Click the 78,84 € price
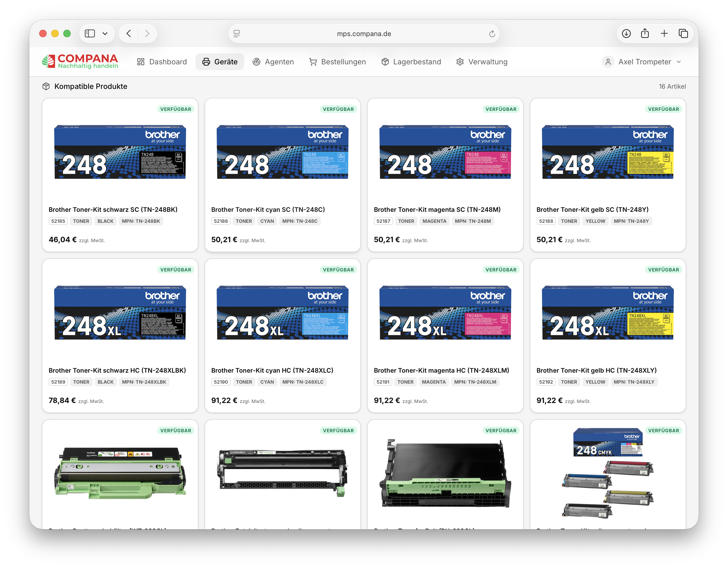The width and height of the screenshot is (728, 568). (x=62, y=400)
